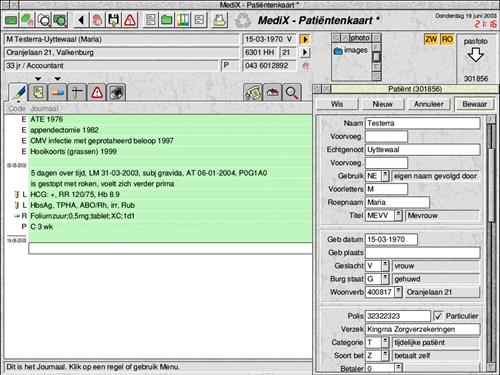This screenshot has height=375, width=500.
Task: Click the Wis button
Action: (x=337, y=104)
